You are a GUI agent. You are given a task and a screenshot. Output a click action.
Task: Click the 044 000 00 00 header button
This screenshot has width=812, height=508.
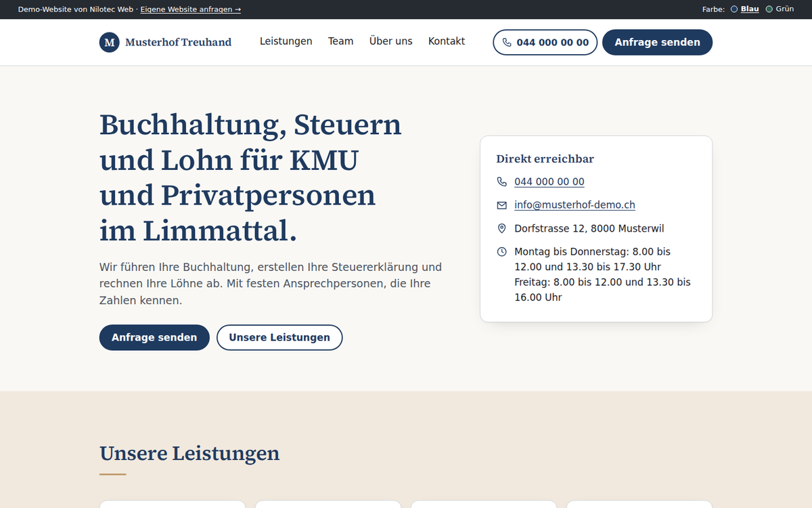545,42
